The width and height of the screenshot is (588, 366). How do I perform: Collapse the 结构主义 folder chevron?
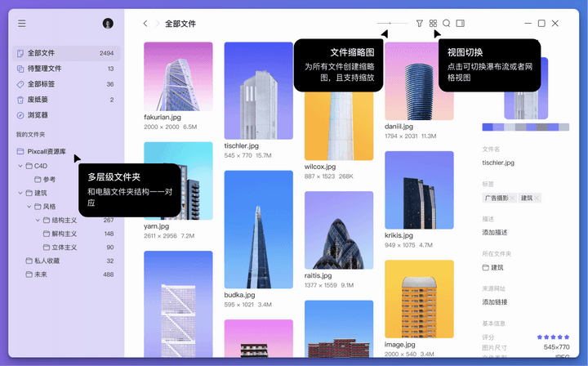click(x=38, y=220)
